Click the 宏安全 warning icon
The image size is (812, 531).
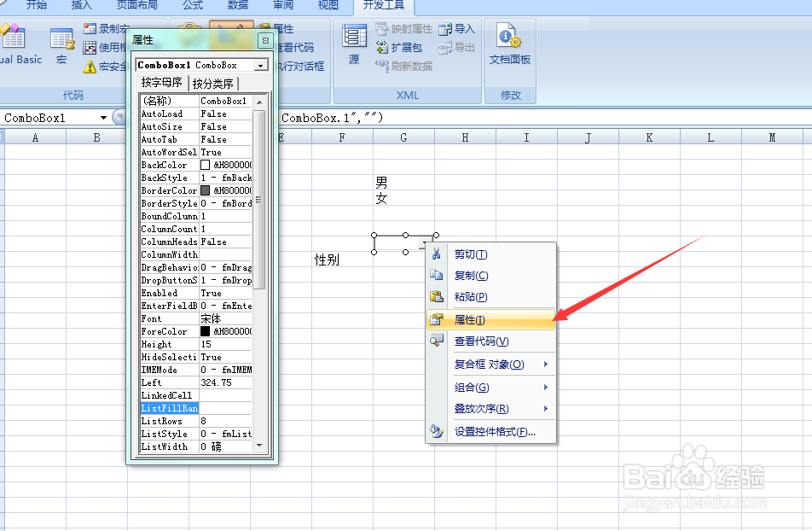90,67
